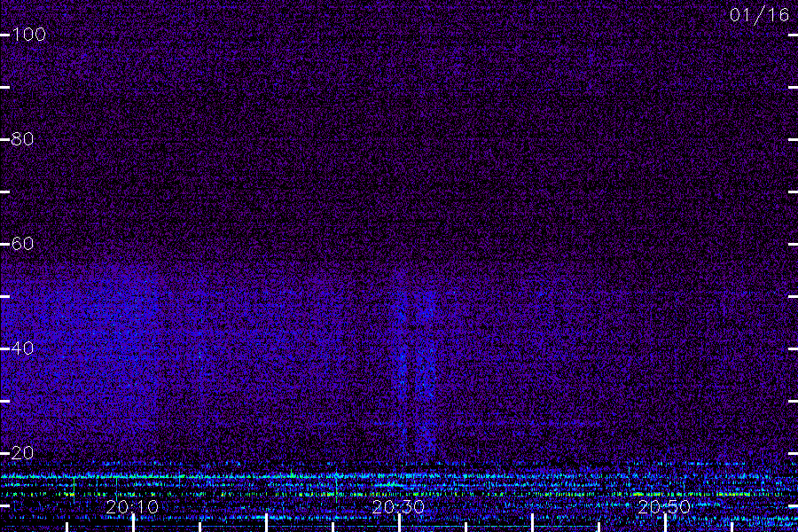Click the 80 frequency axis label
The image size is (798, 532).
[x=22, y=139]
